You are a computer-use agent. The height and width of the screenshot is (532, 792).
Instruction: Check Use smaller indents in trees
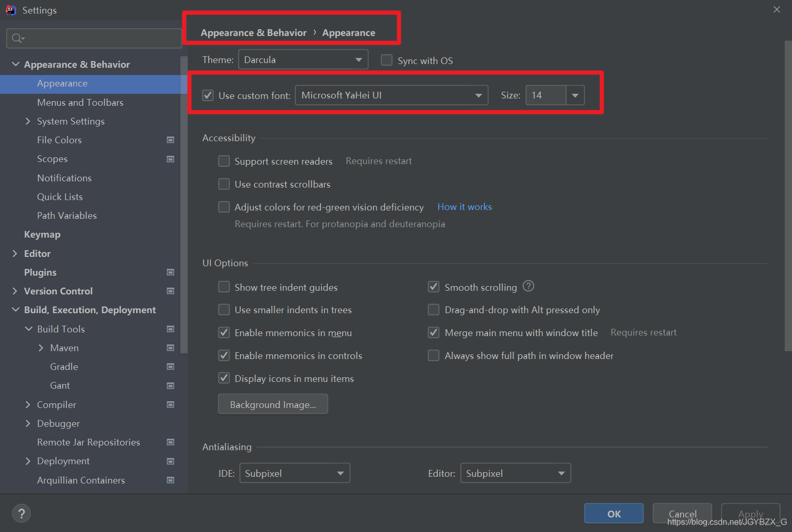(x=224, y=310)
